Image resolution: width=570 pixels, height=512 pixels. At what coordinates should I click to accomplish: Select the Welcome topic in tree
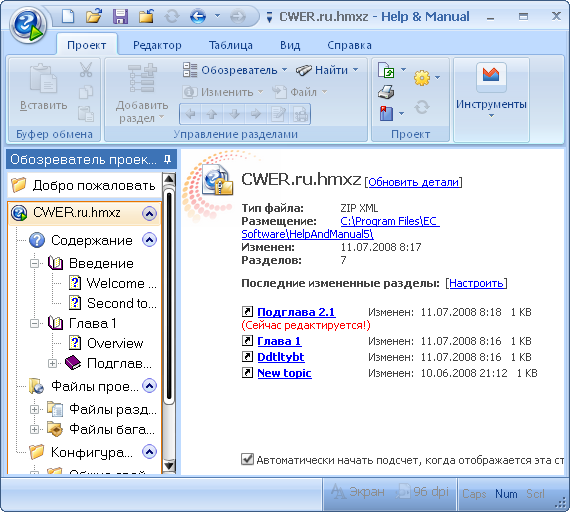point(113,283)
